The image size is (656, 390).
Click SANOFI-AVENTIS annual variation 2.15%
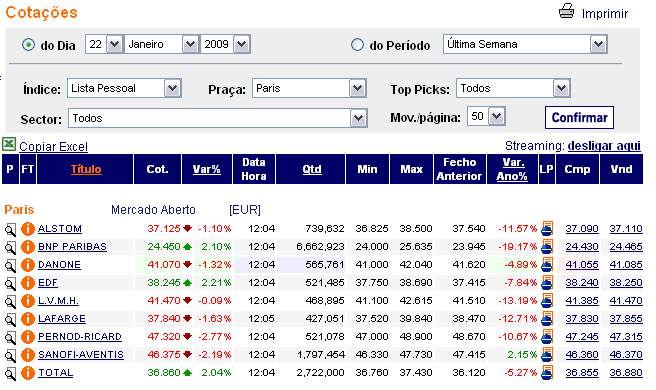coord(522,355)
